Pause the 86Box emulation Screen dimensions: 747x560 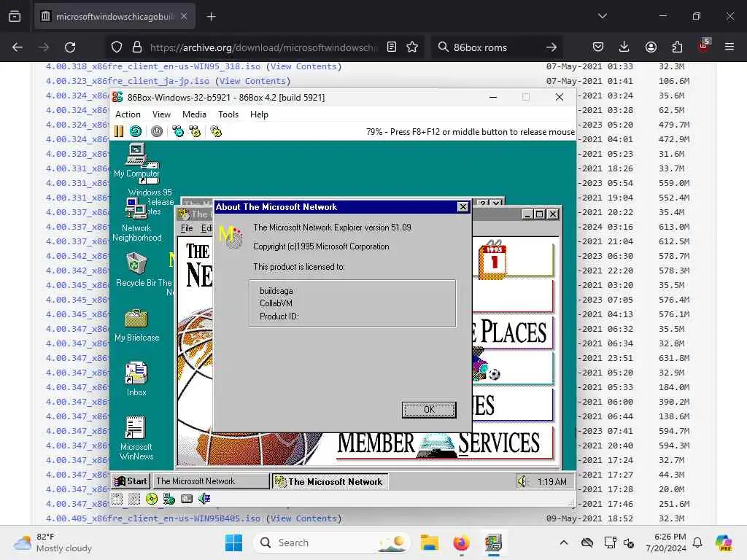click(119, 131)
